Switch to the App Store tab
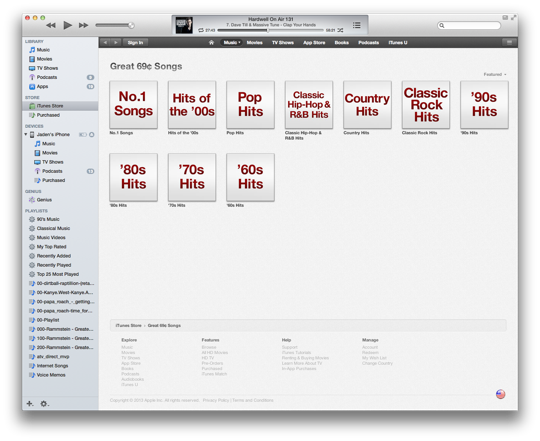Screen dimensions: 540x441 (314, 43)
